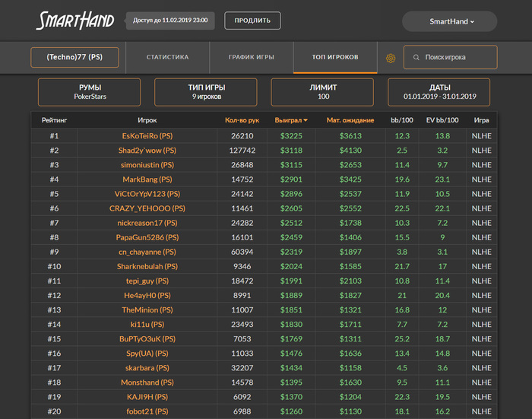Open player ki11u (PS)
532x419 pixels.
click(x=147, y=325)
